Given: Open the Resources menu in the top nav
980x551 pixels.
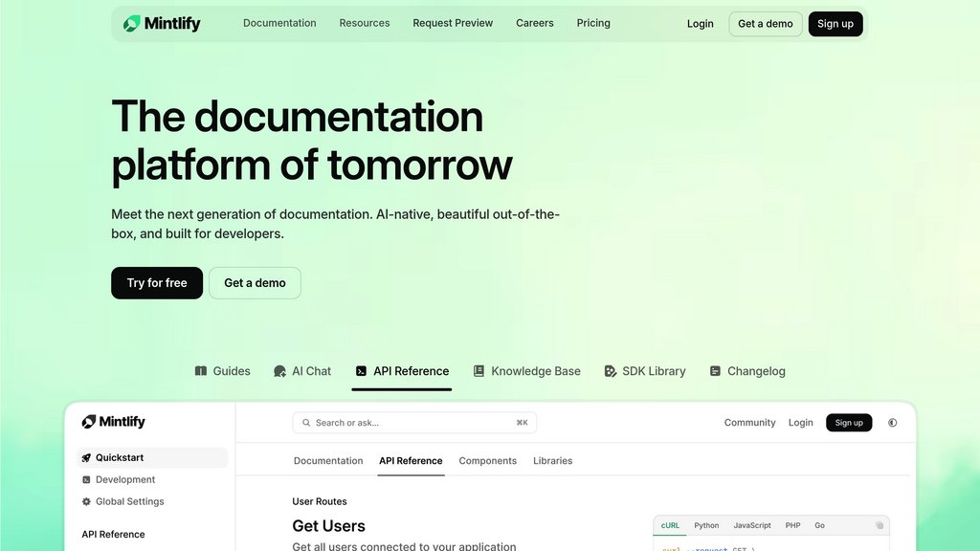Looking at the screenshot, I should (x=365, y=23).
